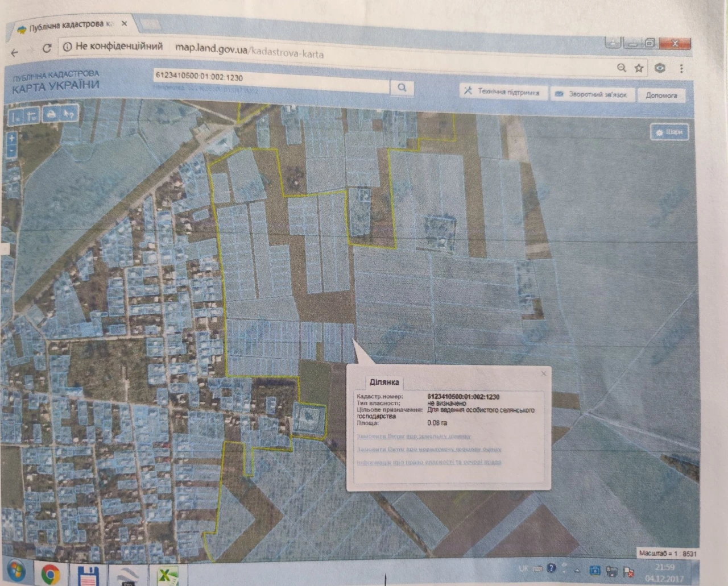Open the Допомога help button
The width and height of the screenshot is (728, 586).
(x=661, y=95)
